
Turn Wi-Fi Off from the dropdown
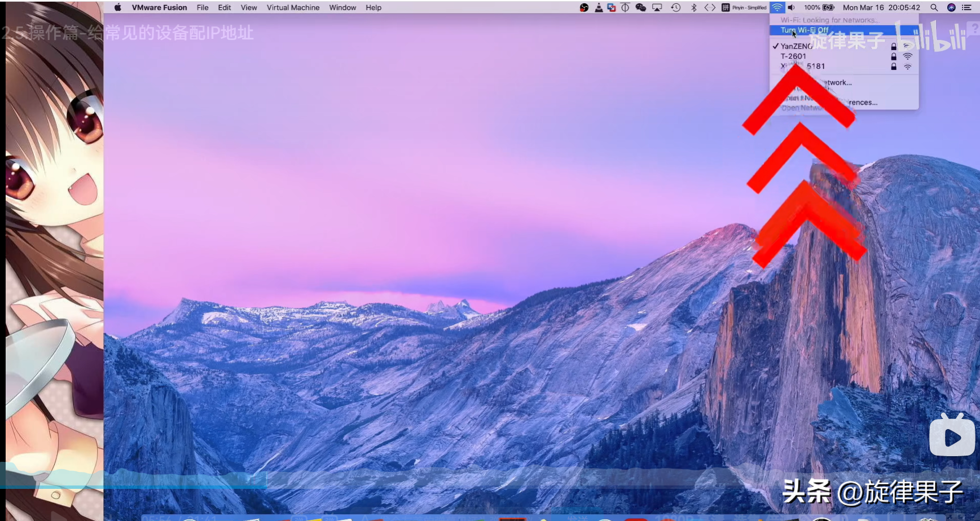pos(805,30)
